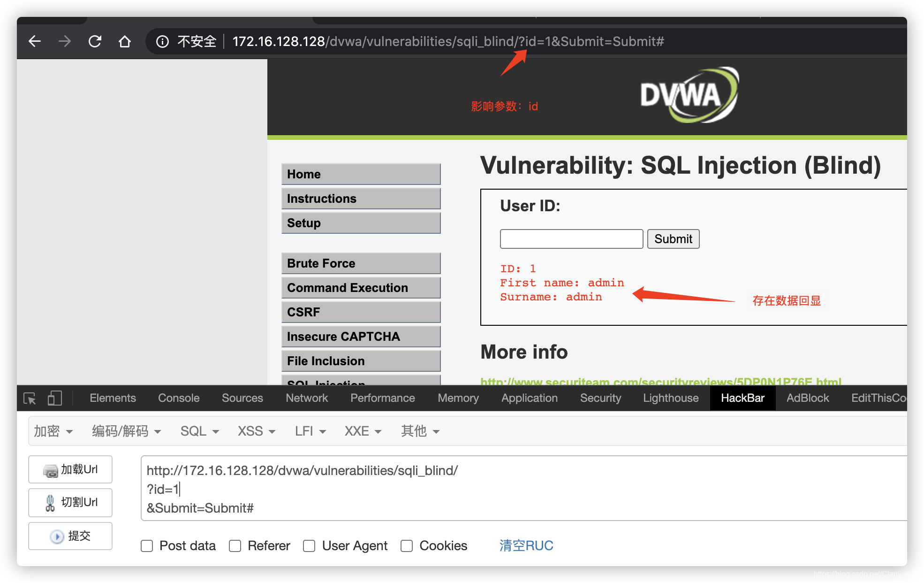924x583 pixels.
Task: Click the Submit button for User ID
Action: pos(673,239)
